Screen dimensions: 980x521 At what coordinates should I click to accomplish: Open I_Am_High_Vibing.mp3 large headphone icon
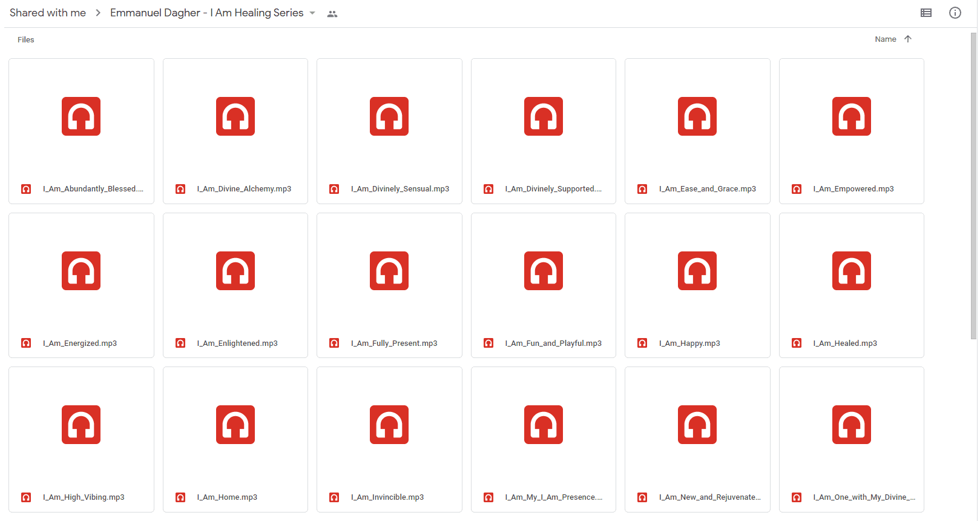tap(81, 425)
